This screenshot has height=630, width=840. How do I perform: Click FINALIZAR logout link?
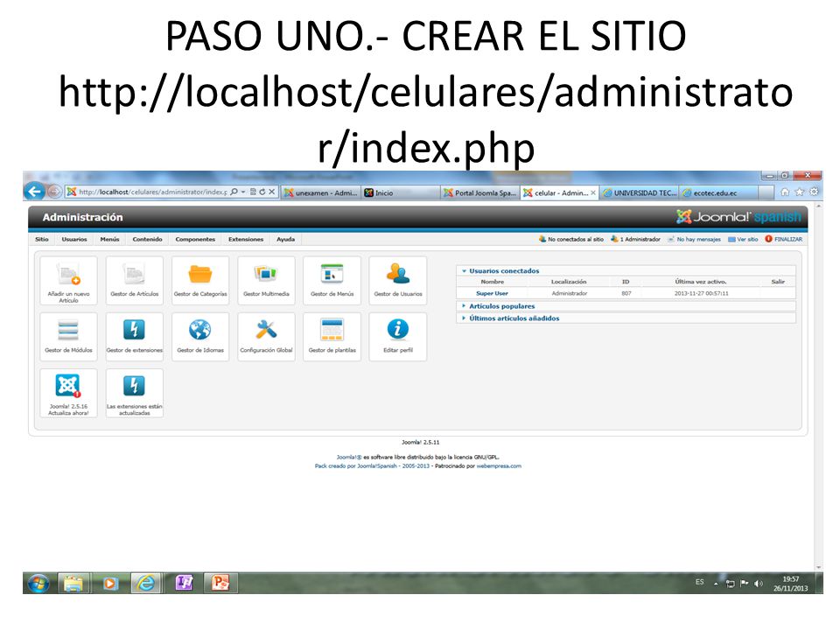pyautogui.click(x=784, y=240)
